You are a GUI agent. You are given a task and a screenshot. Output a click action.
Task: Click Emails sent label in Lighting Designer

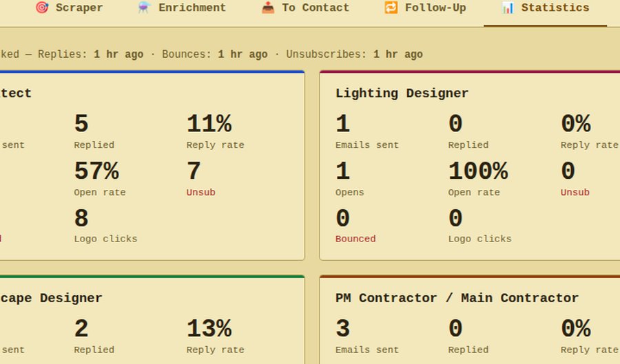[x=367, y=145]
